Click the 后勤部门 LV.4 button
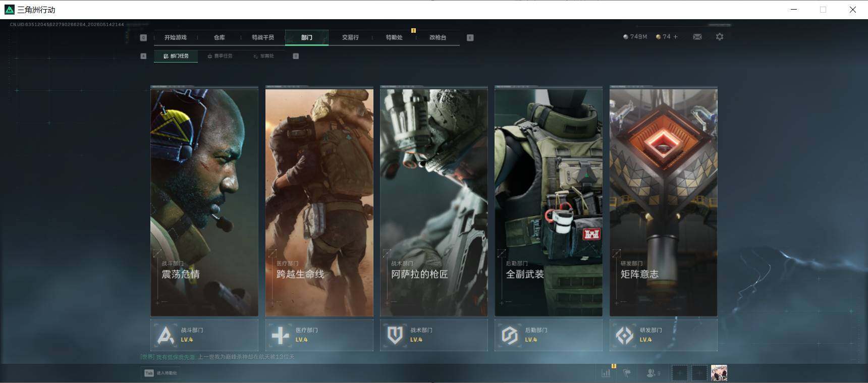Image resolution: width=868 pixels, height=383 pixels. pyautogui.click(x=549, y=335)
